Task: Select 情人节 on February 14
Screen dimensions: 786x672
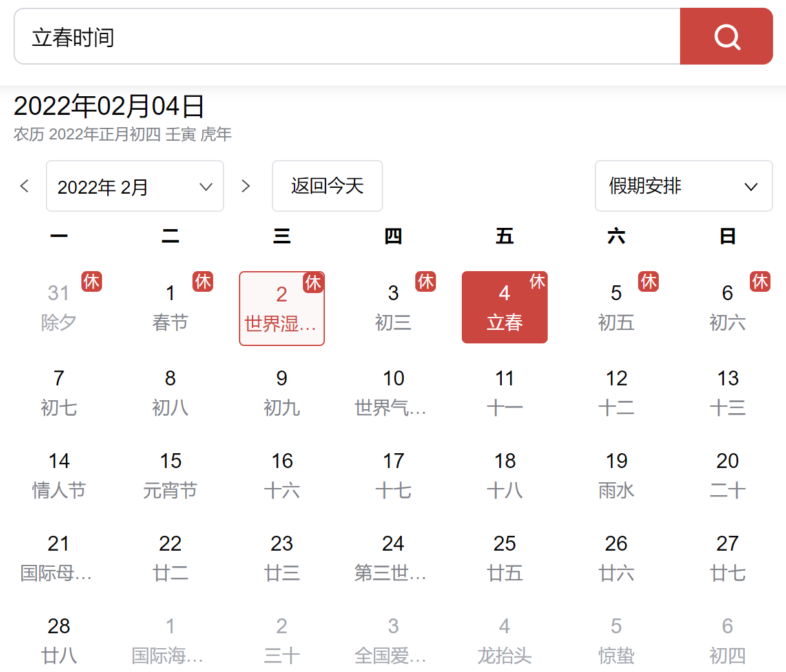Action: click(59, 490)
